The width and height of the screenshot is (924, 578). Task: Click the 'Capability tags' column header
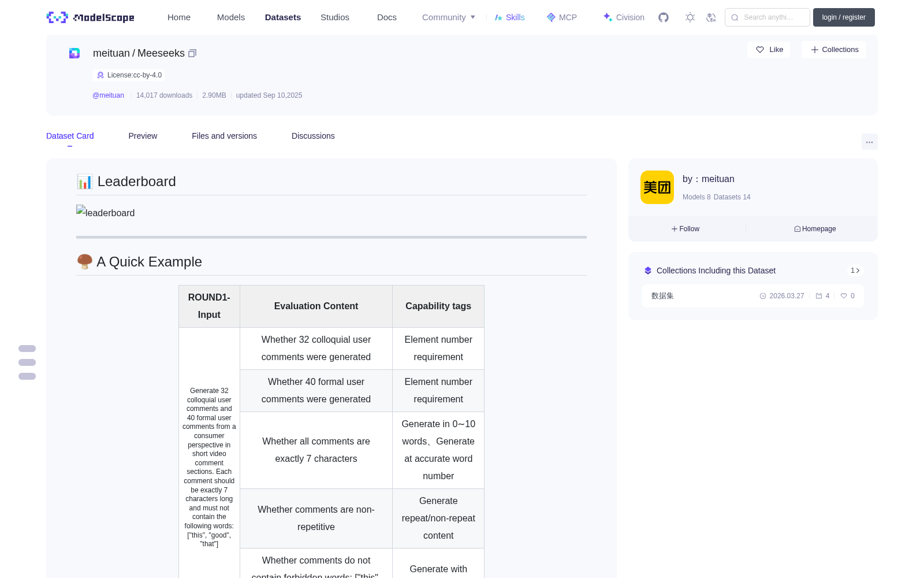(x=438, y=306)
